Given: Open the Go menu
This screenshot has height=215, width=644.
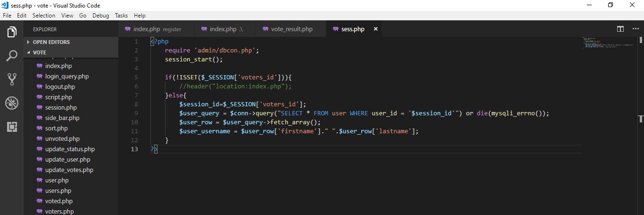Looking at the screenshot, I should click(83, 16).
